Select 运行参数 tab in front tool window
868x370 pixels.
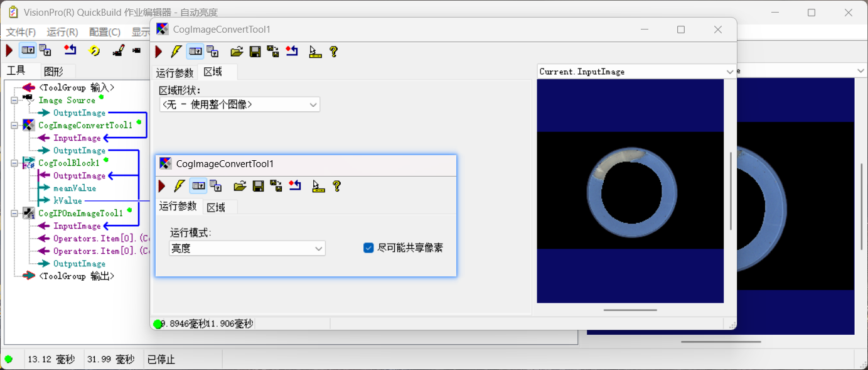pyautogui.click(x=178, y=206)
